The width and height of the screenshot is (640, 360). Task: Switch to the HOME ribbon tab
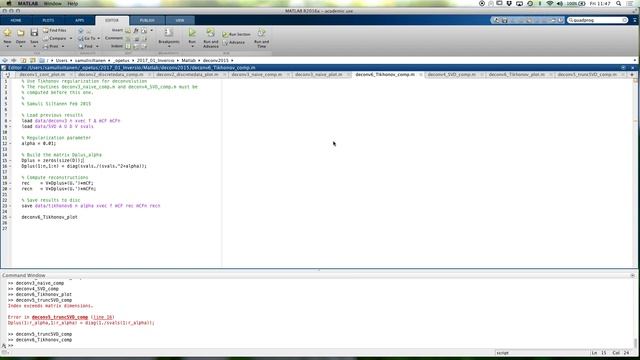pos(16,20)
